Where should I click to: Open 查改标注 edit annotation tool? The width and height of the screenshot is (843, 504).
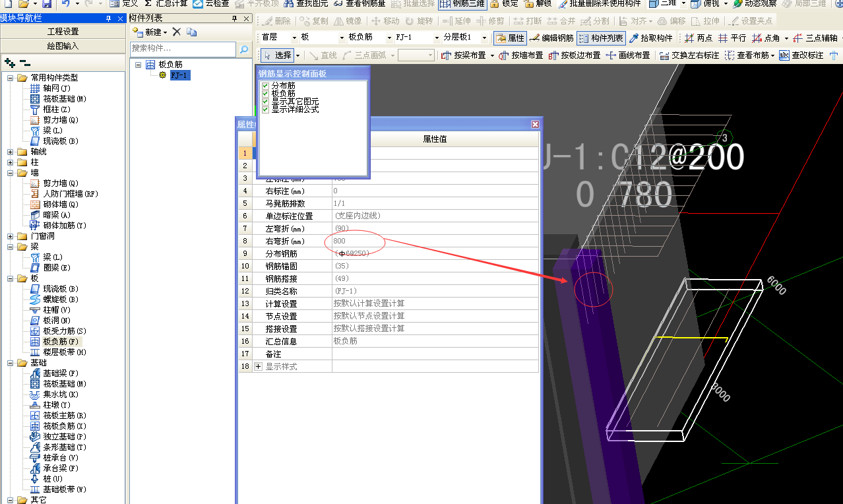click(801, 55)
